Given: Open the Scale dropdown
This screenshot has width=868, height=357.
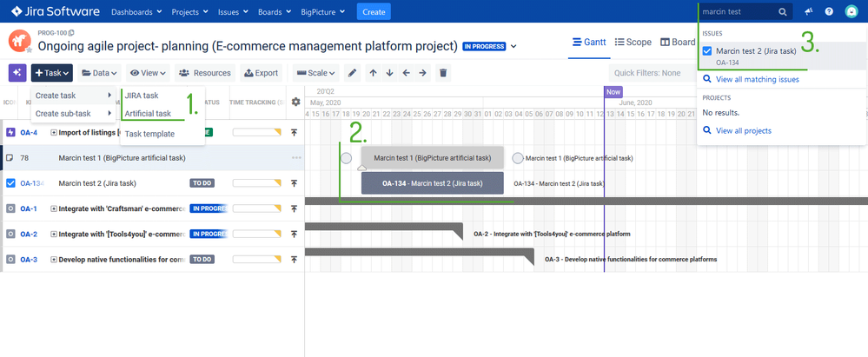Looking at the screenshot, I should [316, 73].
